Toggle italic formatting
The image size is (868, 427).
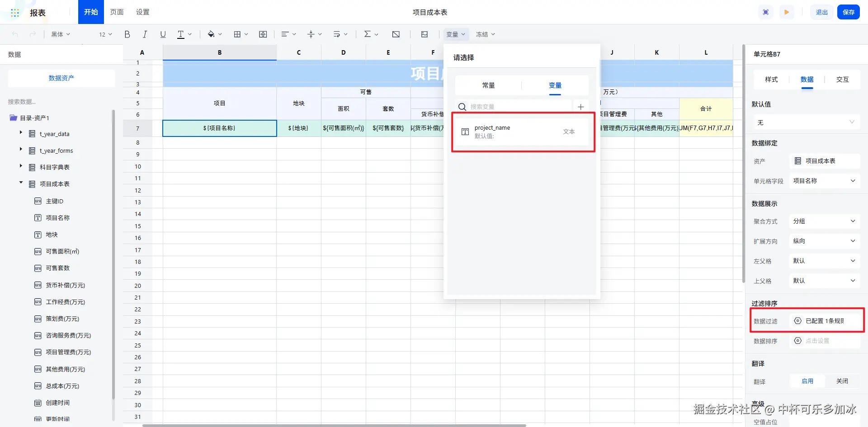tap(145, 34)
